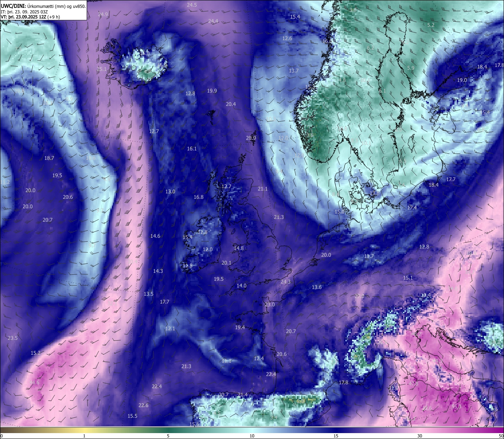Click the value 20.4 on the map
The width and height of the screenshot is (504, 439).
tap(231, 104)
